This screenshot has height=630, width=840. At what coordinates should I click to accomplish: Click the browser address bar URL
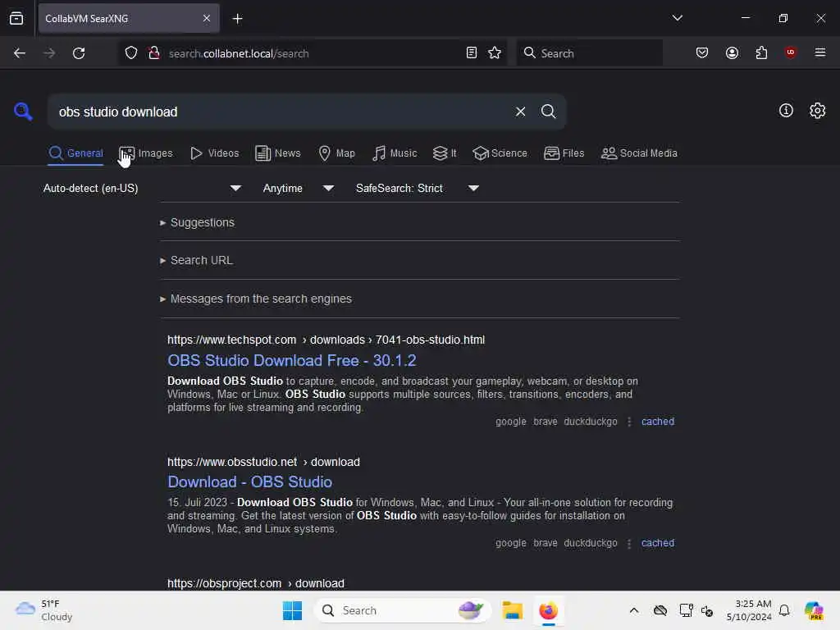point(239,53)
